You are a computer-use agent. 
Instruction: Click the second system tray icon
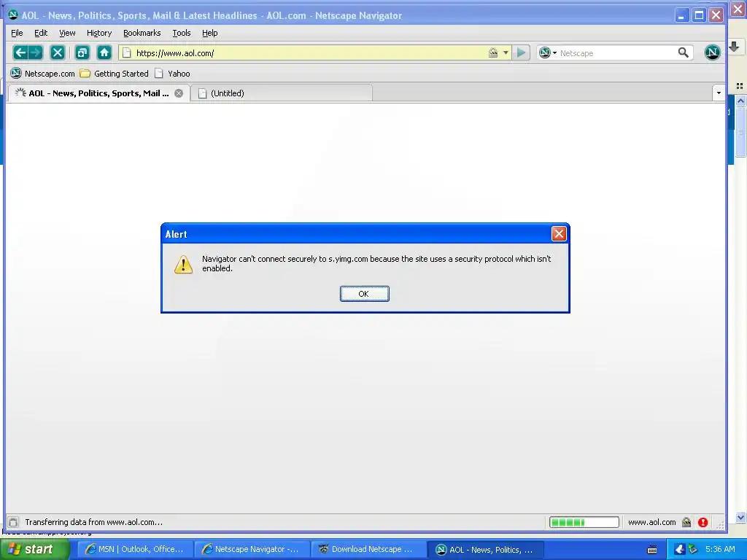coord(693,550)
